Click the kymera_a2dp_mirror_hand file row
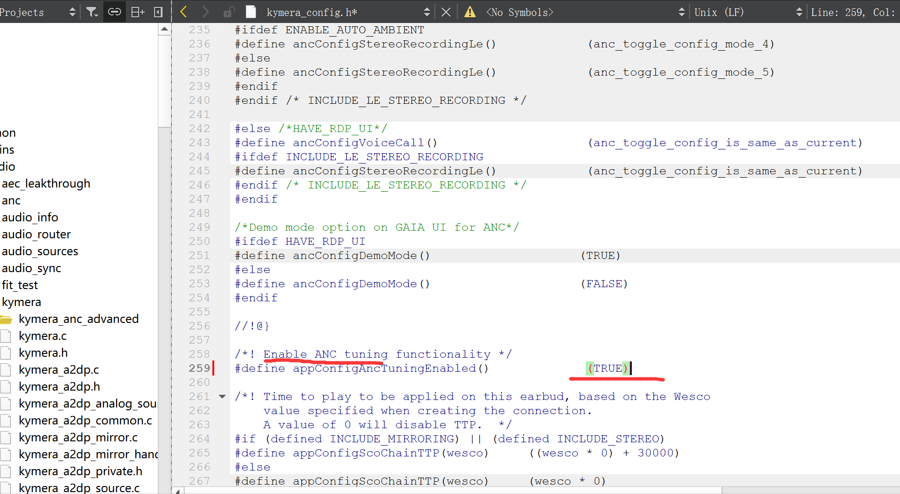The image size is (900, 494). tap(88, 454)
